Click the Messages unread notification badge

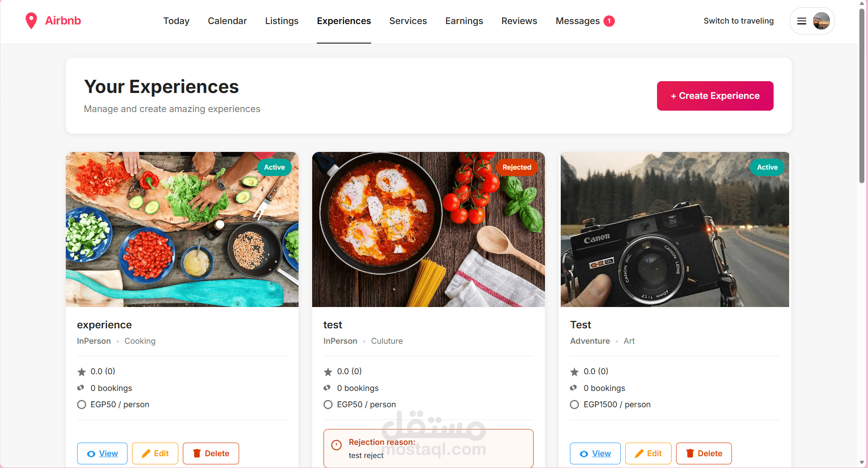click(x=609, y=21)
